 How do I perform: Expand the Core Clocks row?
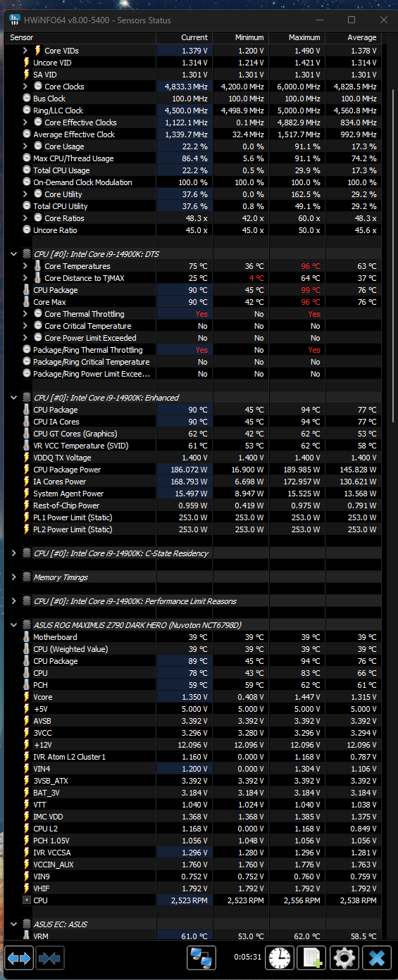coord(25,87)
